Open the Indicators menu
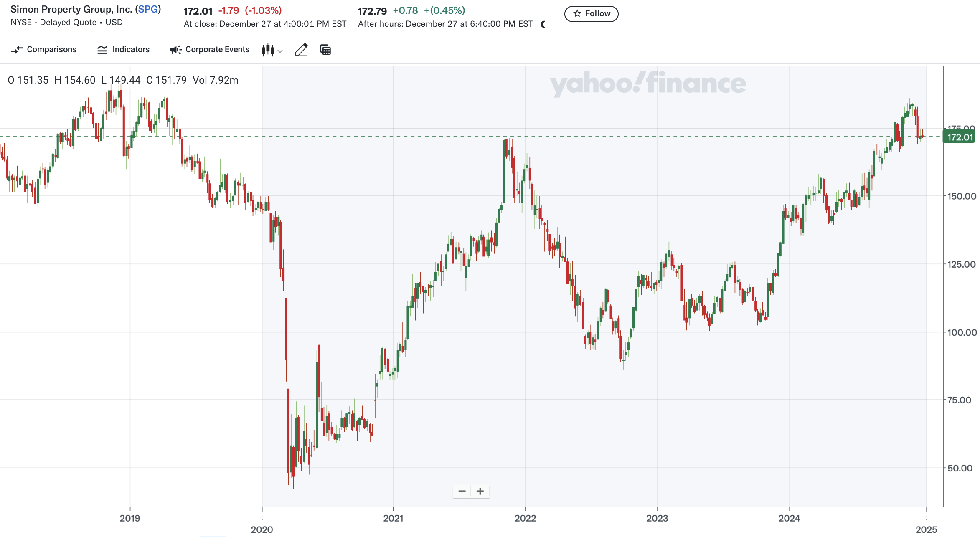The height and width of the screenshot is (537, 980). [x=123, y=50]
